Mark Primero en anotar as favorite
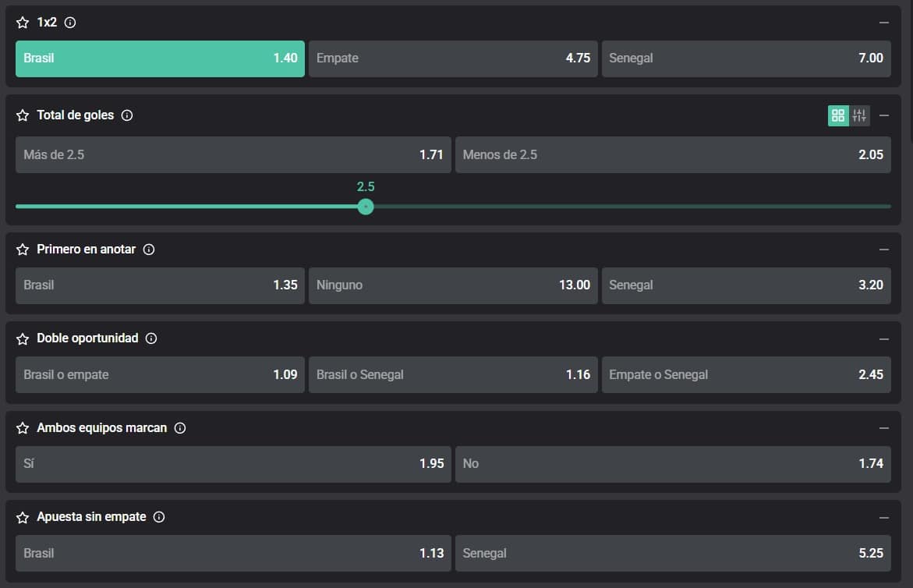This screenshot has height=588, width=913. (23, 250)
